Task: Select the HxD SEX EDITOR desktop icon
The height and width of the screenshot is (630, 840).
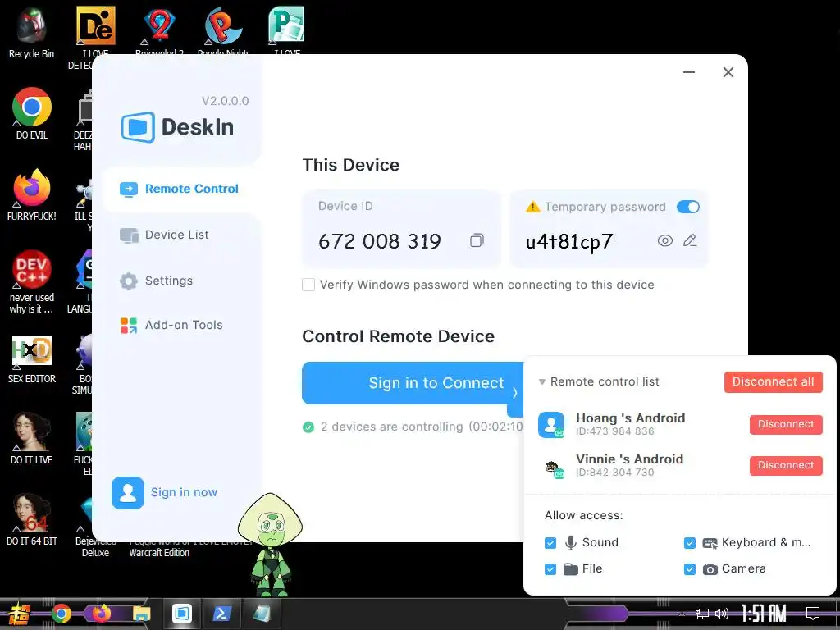Action: coord(32,359)
